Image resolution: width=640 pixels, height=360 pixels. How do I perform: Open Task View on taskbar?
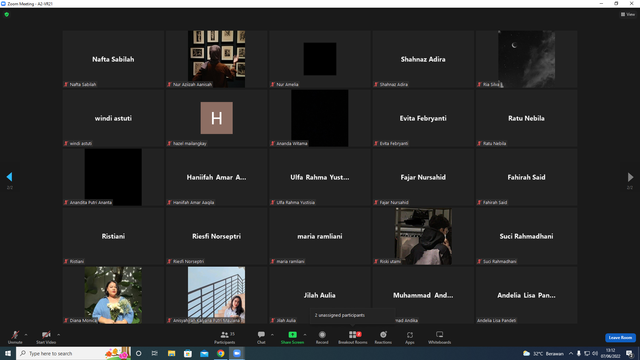point(155,353)
